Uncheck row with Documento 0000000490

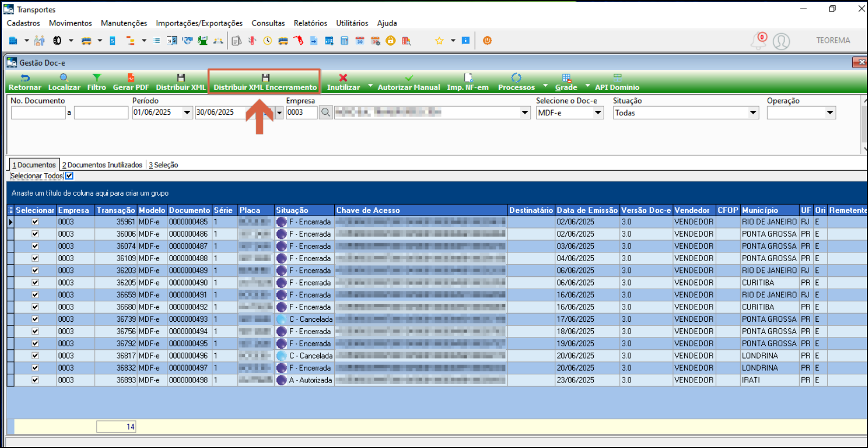35,283
